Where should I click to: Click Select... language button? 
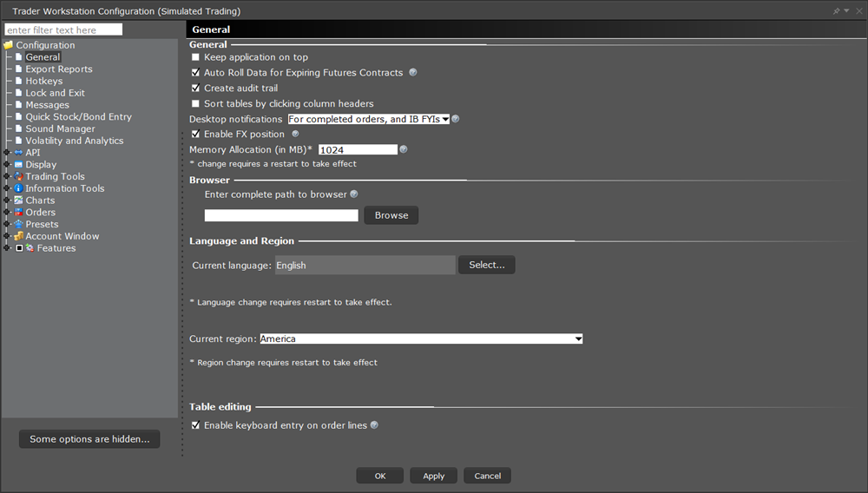click(487, 265)
